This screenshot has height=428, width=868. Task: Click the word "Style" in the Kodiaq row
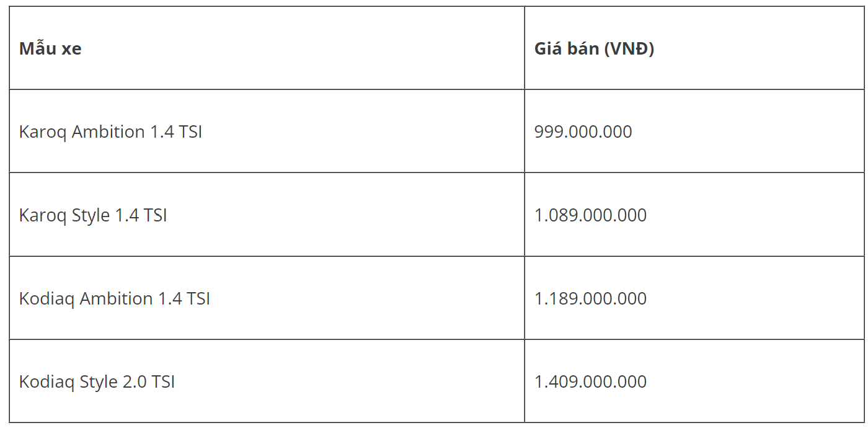(x=99, y=381)
